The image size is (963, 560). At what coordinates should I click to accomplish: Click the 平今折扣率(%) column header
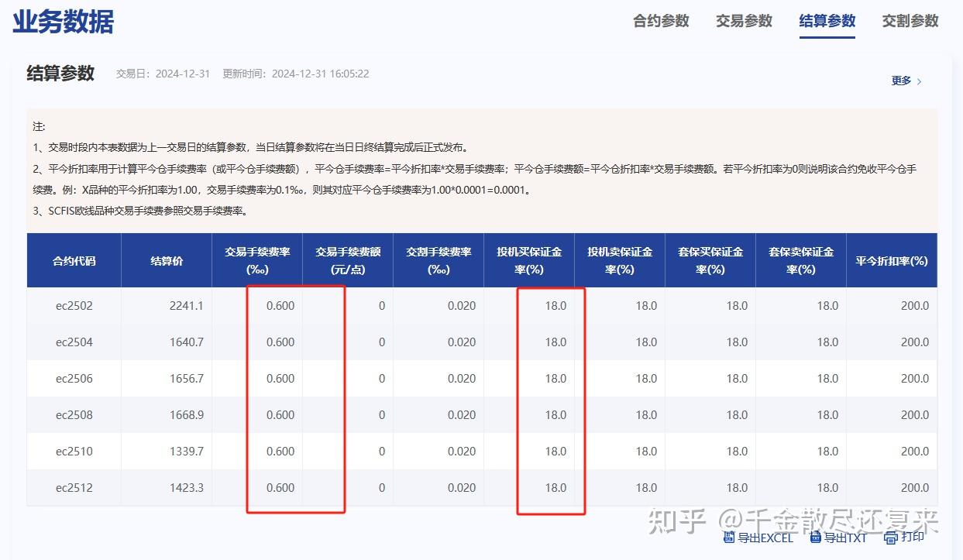coord(892,261)
